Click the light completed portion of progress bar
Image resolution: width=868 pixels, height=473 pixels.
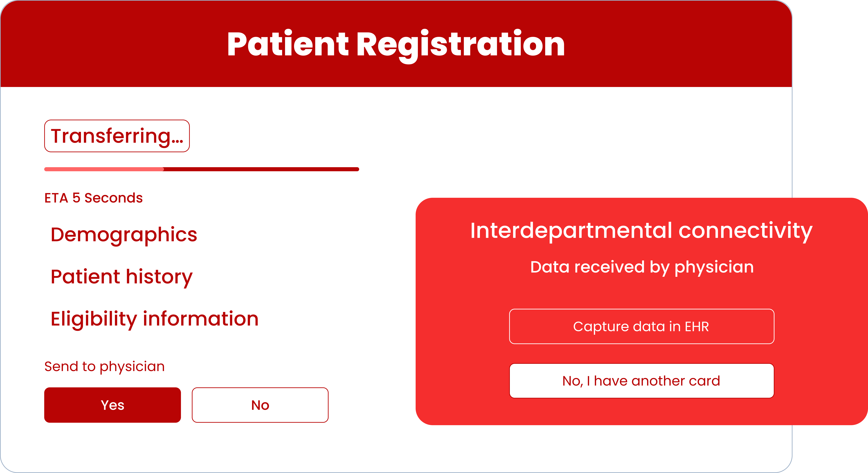point(104,169)
